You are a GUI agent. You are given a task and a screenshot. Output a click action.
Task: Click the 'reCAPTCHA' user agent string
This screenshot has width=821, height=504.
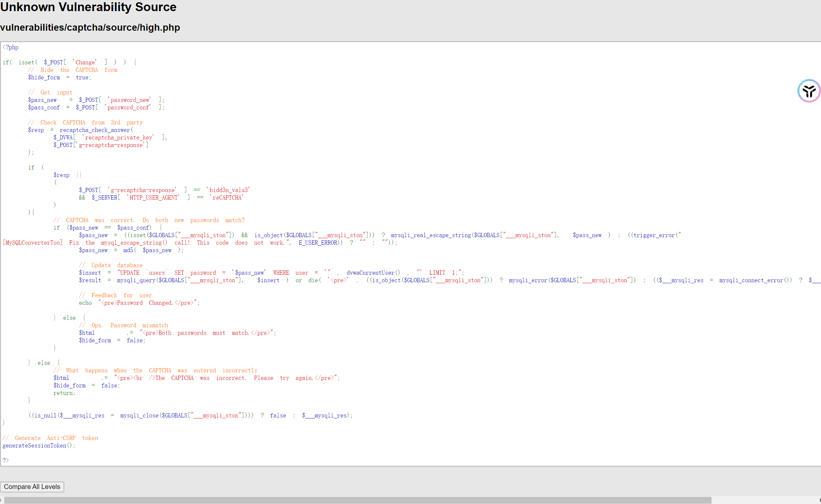[226, 198]
